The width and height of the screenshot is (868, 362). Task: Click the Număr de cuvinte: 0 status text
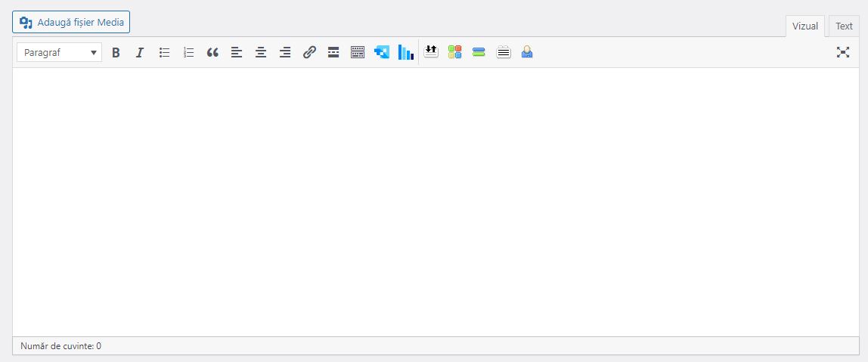point(61,346)
